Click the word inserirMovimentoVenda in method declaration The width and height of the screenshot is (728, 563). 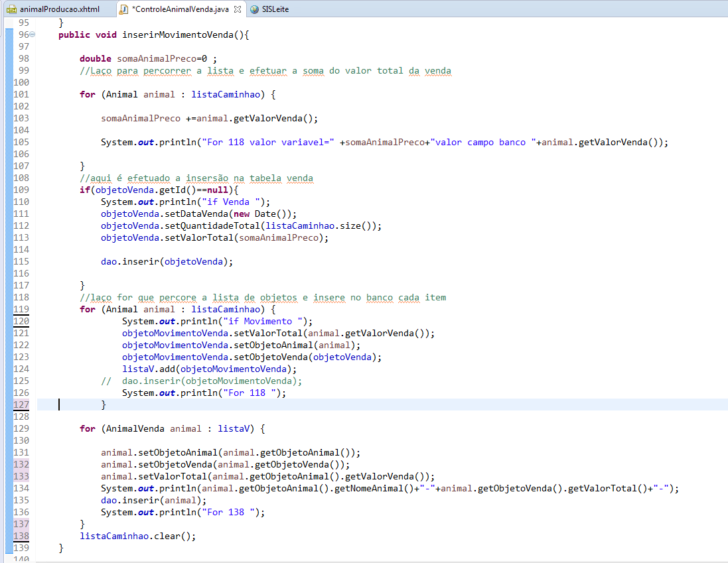(x=178, y=34)
